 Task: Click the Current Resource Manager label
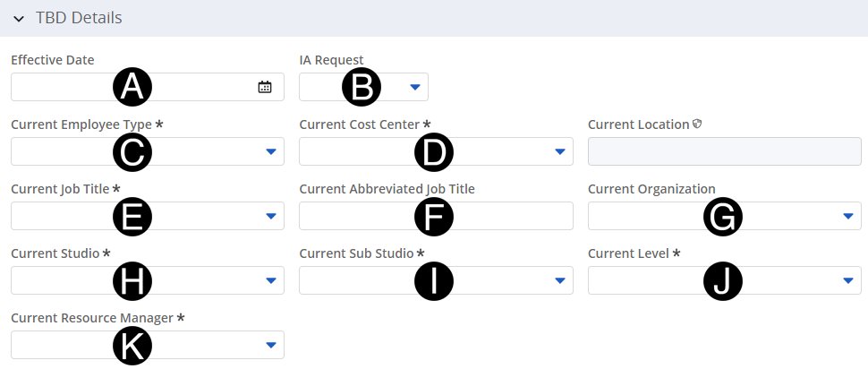[92, 318]
